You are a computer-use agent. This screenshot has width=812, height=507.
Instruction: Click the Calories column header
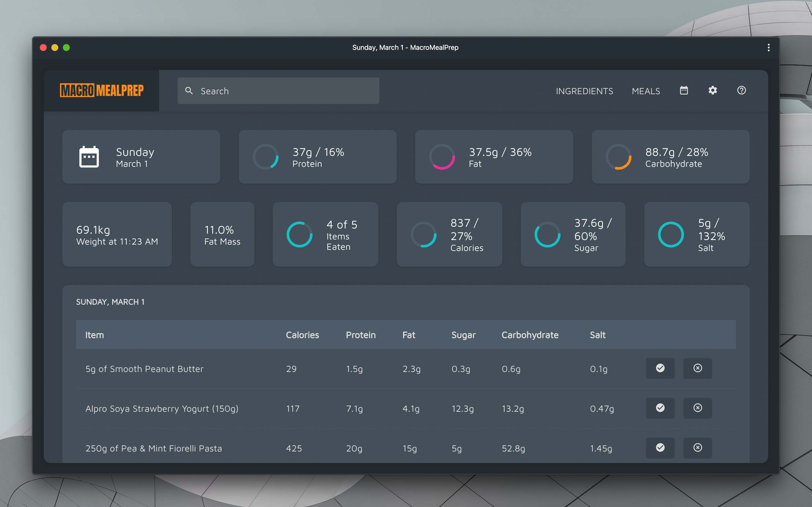pos(302,335)
